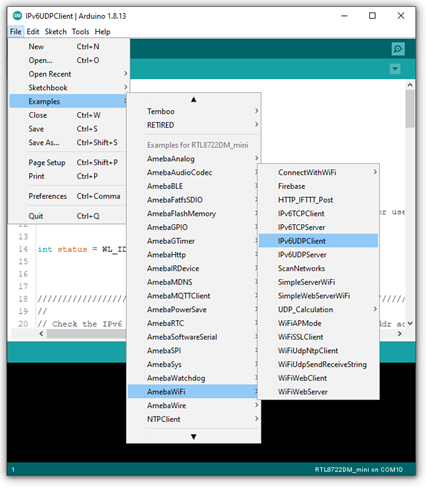Click the horizontal scrollbar left arrow
Viewport: 426px width, 491px height.
tap(41, 334)
